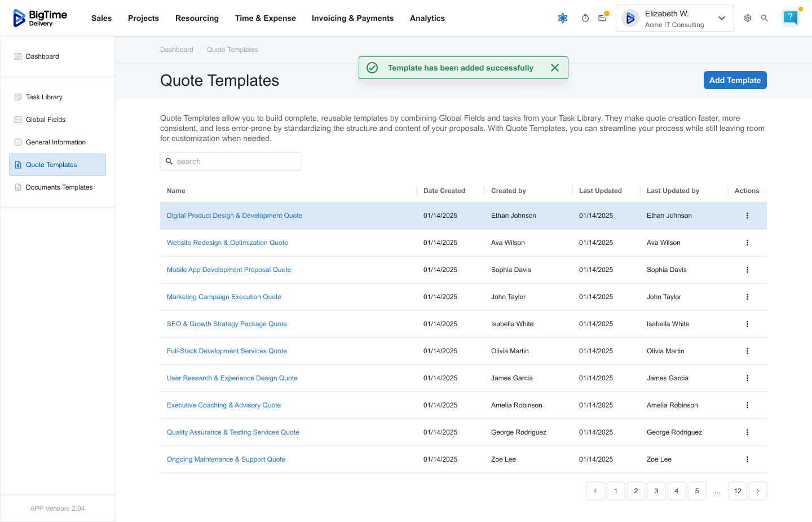Open the Analytics menu
This screenshot has width=812, height=522.
click(427, 18)
